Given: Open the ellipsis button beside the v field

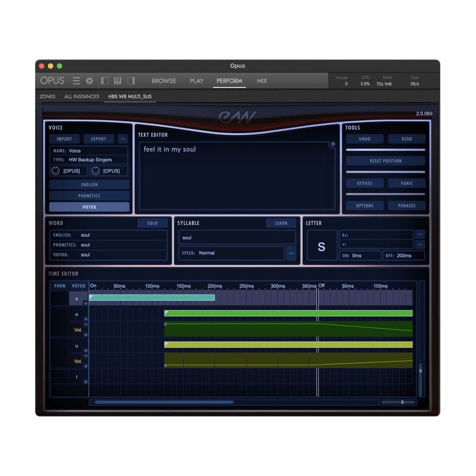Looking at the screenshot, I should tap(420, 244).
